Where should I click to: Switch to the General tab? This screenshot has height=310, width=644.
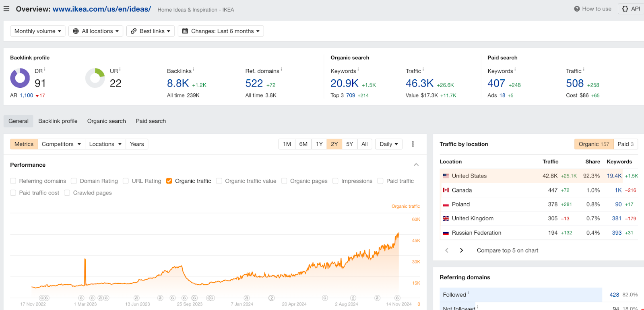tap(19, 121)
